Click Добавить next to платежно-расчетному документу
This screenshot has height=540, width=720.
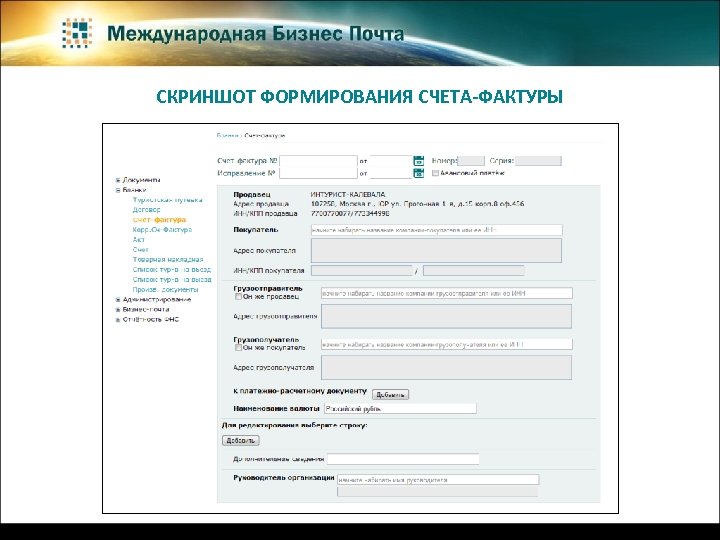[390, 395]
